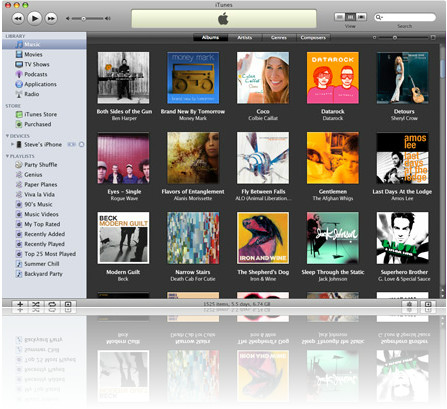Open My Top Rated playlist icon

coord(19,224)
